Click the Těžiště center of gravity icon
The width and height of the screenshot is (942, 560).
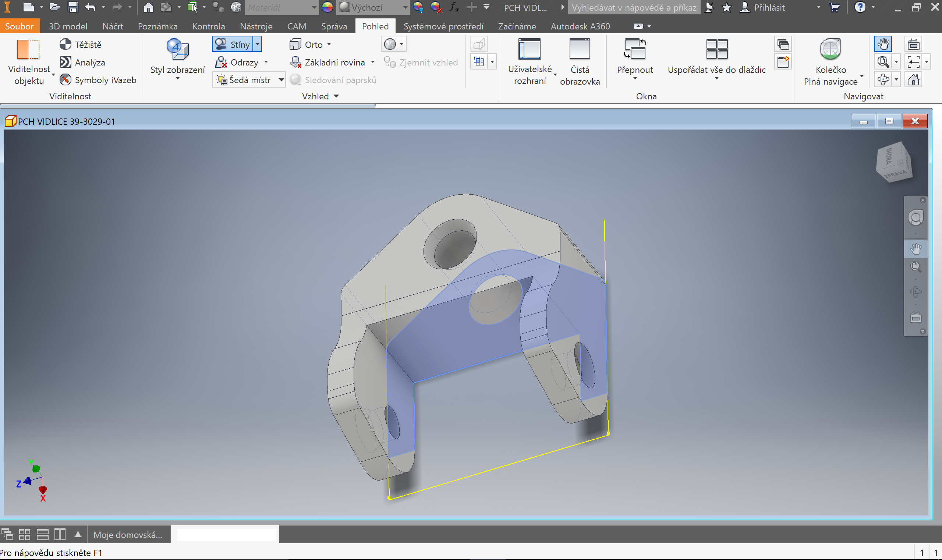click(65, 45)
